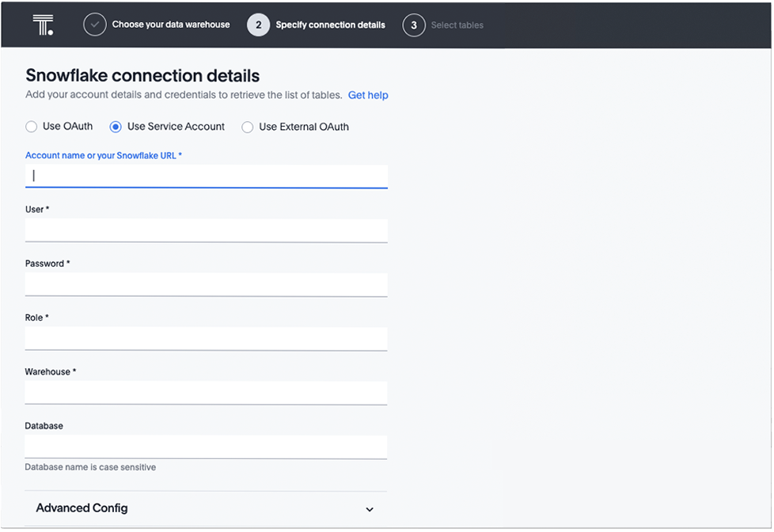Expand Advanced Config using the chevron arrow
The width and height of the screenshot is (774, 532).
(x=370, y=509)
